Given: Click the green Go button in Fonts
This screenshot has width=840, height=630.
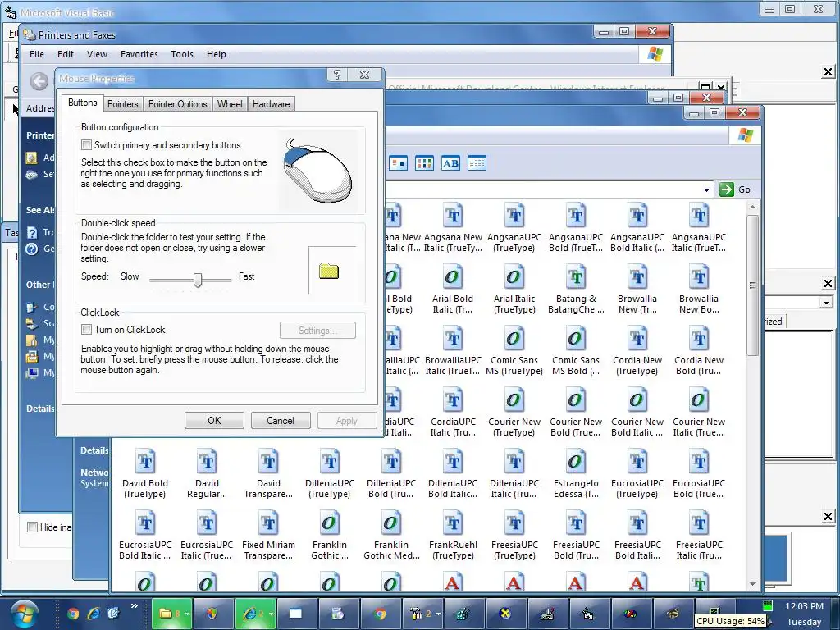Looking at the screenshot, I should 735,189.
